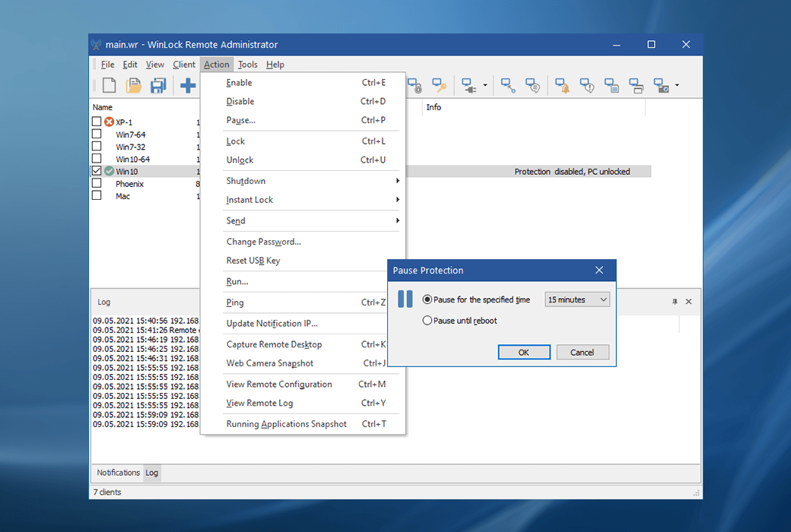Viewport: 791px width, 532px height.
Task: Click the New file toolbar icon
Action: pos(109,85)
